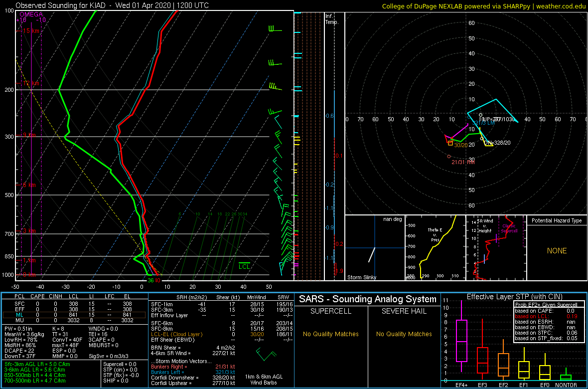This screenshot has height=389, width=588.
Task: Click the 'MeanW = 3.6g/kg' value
Action: pos(25,334)
